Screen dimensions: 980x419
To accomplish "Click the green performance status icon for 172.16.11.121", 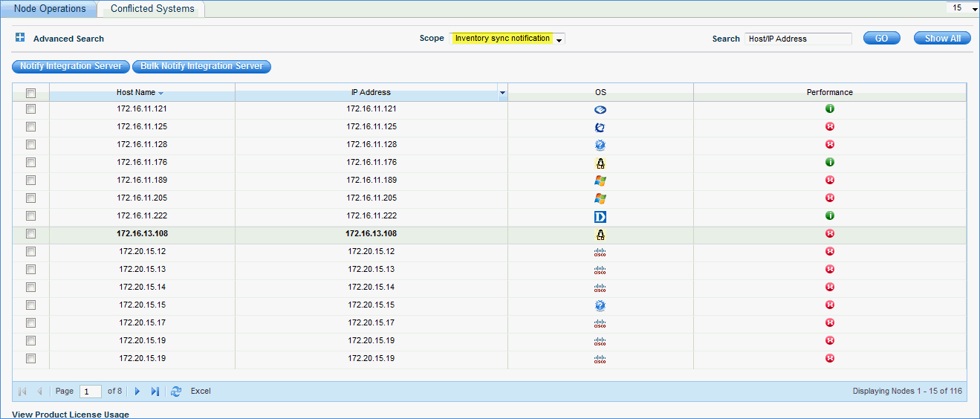I will [x=830, y=109].
